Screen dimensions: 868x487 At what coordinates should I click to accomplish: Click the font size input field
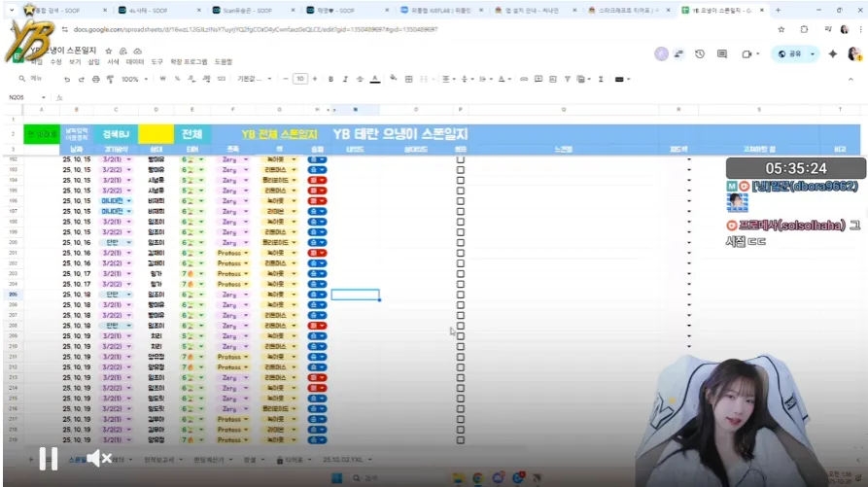click(x=300, y=79)
